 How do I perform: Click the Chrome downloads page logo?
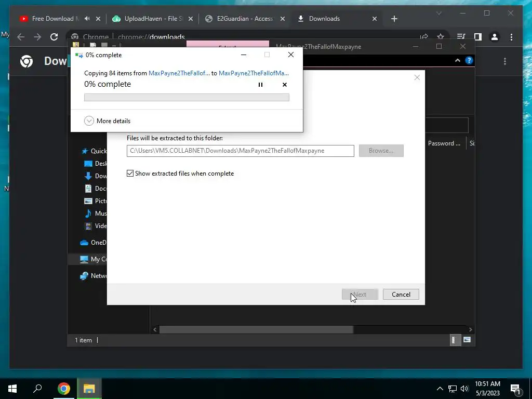pos(26,61)
